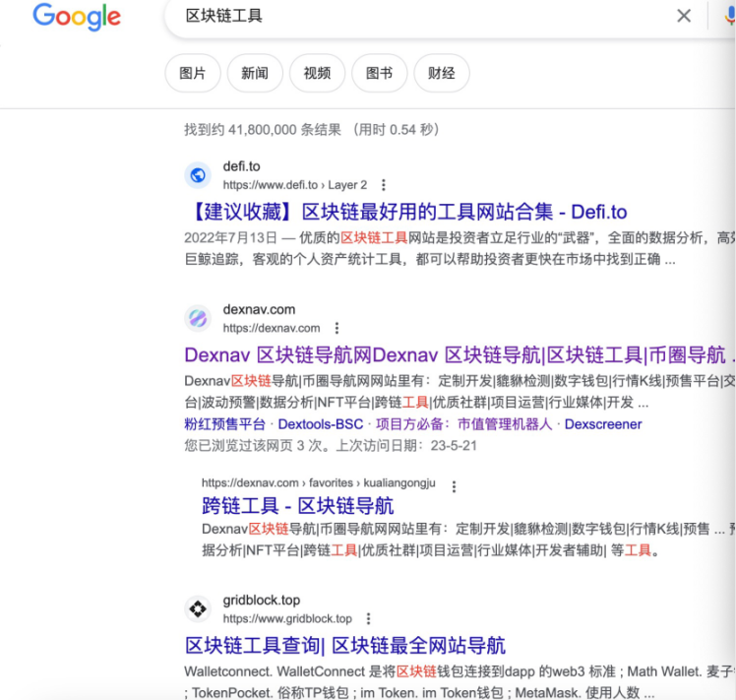Click into the search input field
This screenshot has height=700, width=736.
[x=413, y=16]
